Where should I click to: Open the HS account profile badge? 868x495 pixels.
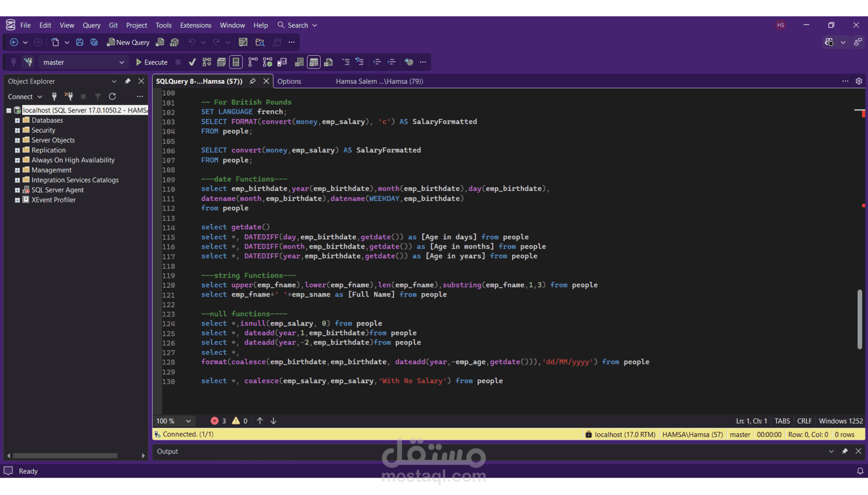coord(781,25)
